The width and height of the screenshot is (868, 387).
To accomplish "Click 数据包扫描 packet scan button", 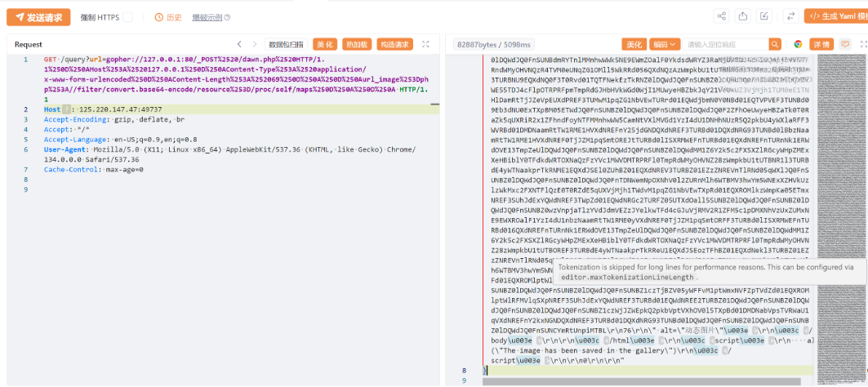I will 287,44.
